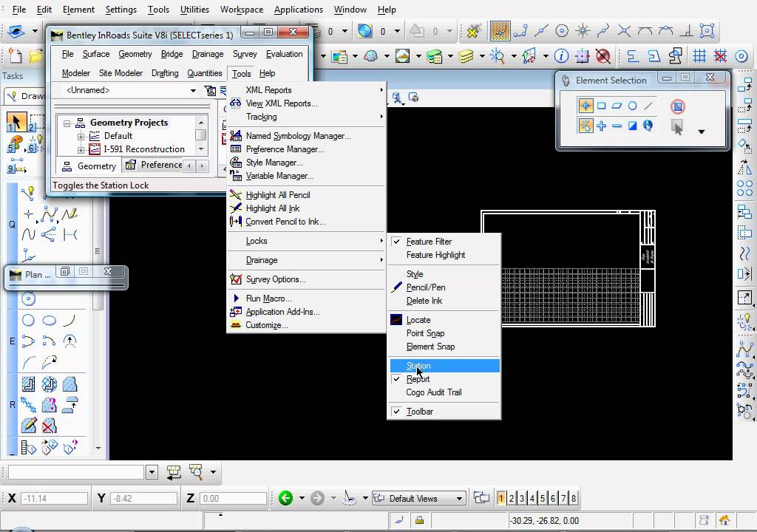
Task: Open the InRoads Surface menu
Action: [95, 54]
